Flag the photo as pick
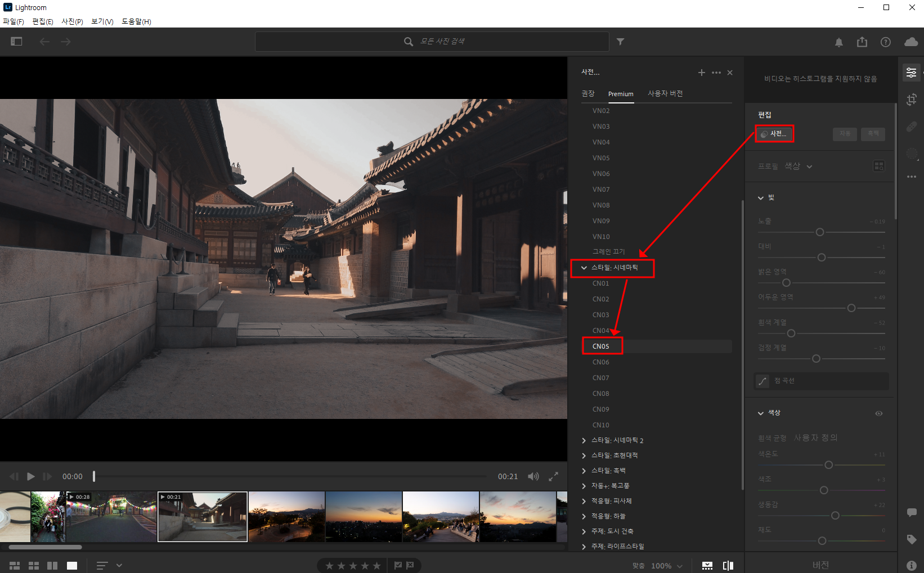Viewport: 924px width, 573px height. pyautogui.click(x=398, y=566)
